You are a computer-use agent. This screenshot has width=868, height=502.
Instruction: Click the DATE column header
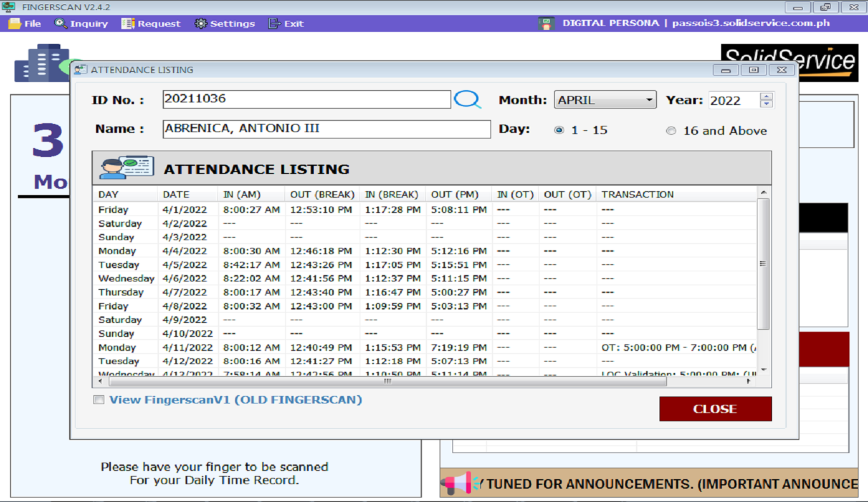[187, 194]
